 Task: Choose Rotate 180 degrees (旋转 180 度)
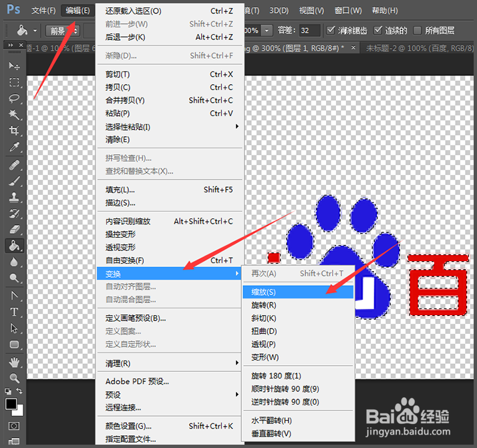point(298,376)
